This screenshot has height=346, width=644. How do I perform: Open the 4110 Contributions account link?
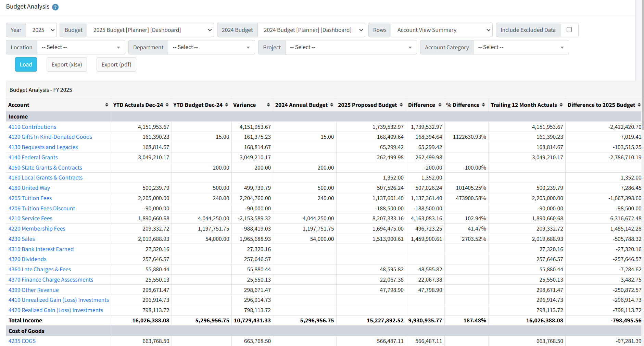click(32, 127)
